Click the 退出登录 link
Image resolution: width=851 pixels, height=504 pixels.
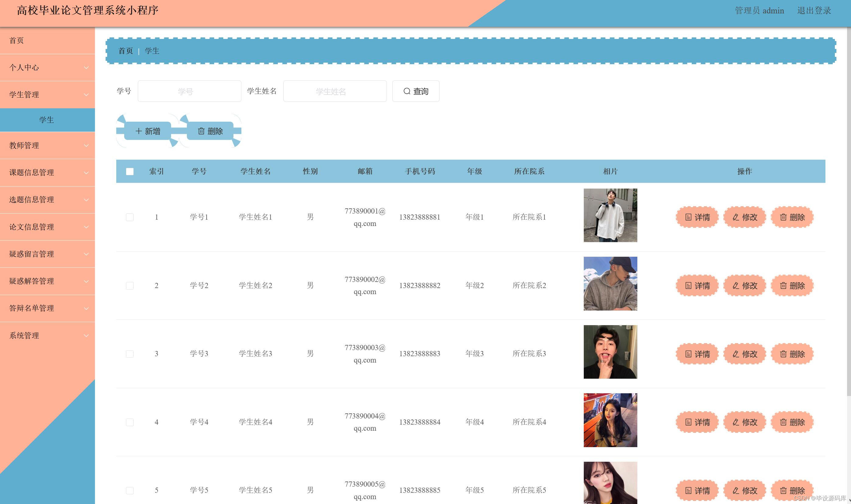(x=814, y=11)
